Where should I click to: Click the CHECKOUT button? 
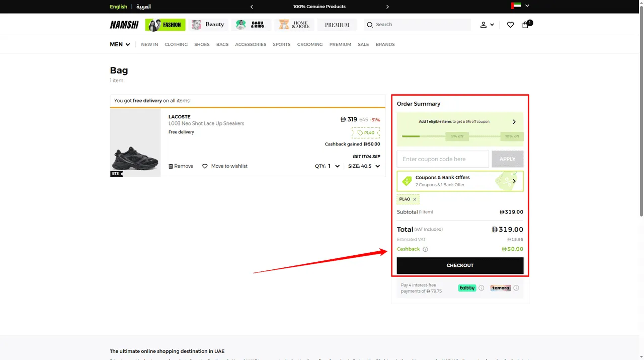(460, 265)
